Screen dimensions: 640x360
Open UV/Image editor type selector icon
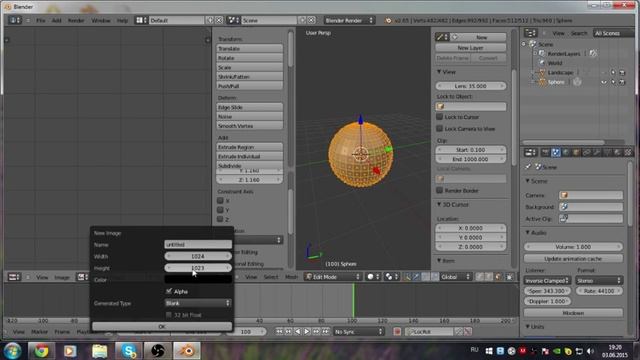click(14, 277)
